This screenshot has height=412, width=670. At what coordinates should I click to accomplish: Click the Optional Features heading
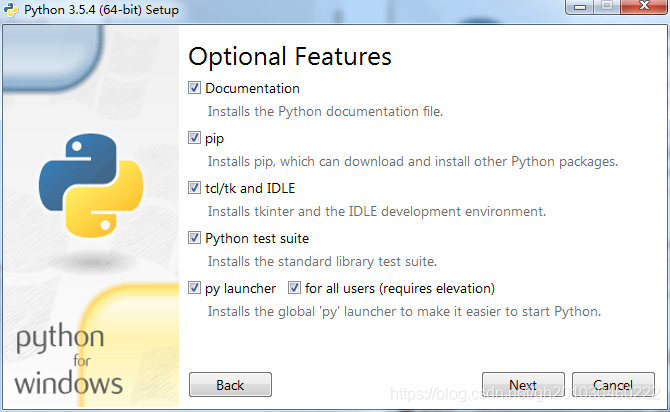(290, 56)
